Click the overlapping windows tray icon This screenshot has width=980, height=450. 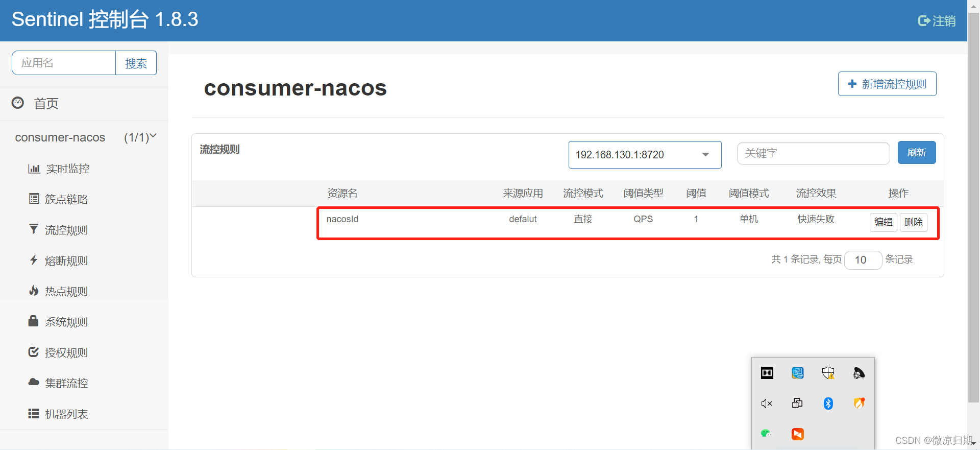tap(797, 404)
